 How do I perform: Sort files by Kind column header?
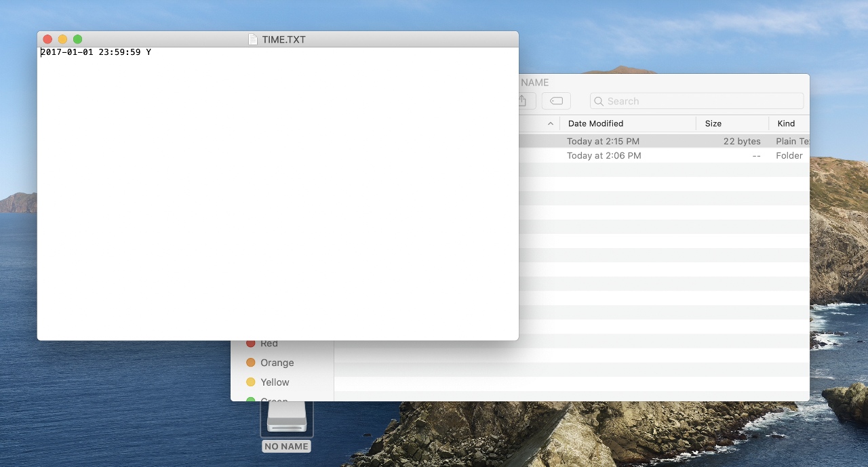click(787, 123)
